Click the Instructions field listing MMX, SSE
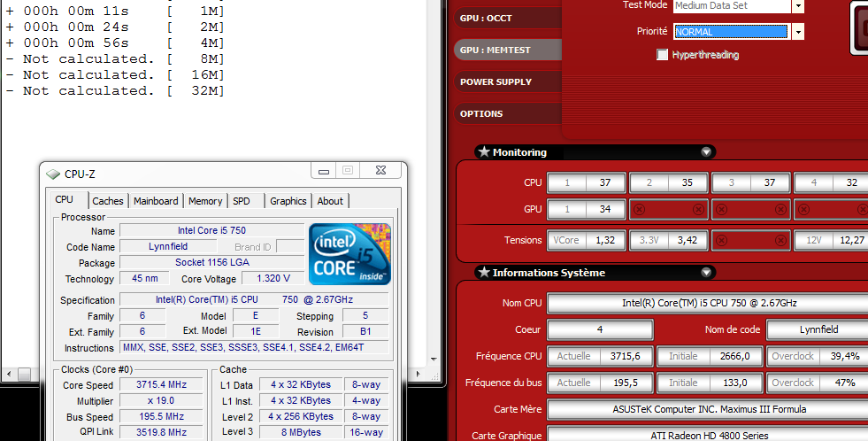 [x=254, y=347]
